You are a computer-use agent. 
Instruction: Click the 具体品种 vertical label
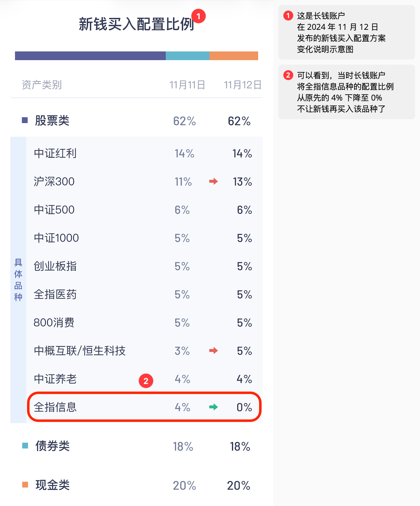point(18,280)
